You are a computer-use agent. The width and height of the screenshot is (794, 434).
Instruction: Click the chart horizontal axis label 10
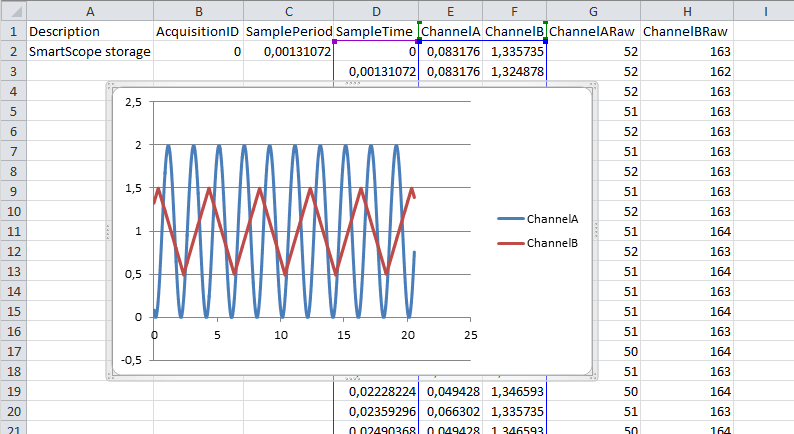click(281, 335)
